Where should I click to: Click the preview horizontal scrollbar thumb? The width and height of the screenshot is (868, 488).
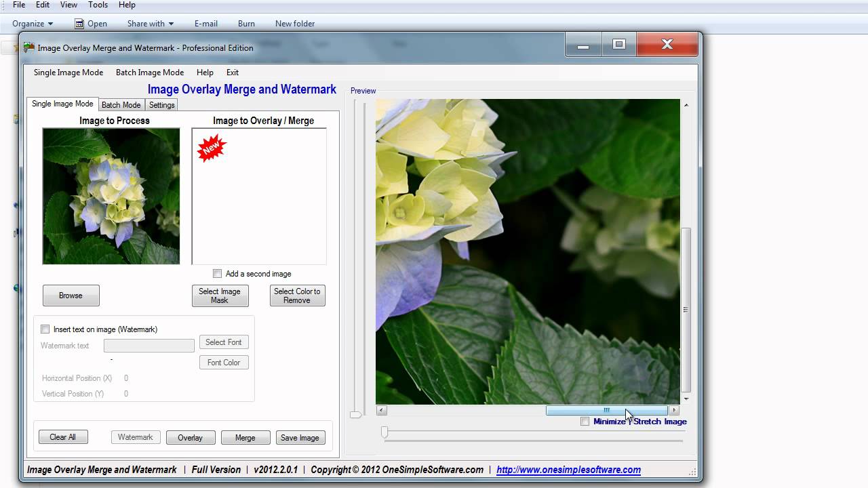[607, 410]
